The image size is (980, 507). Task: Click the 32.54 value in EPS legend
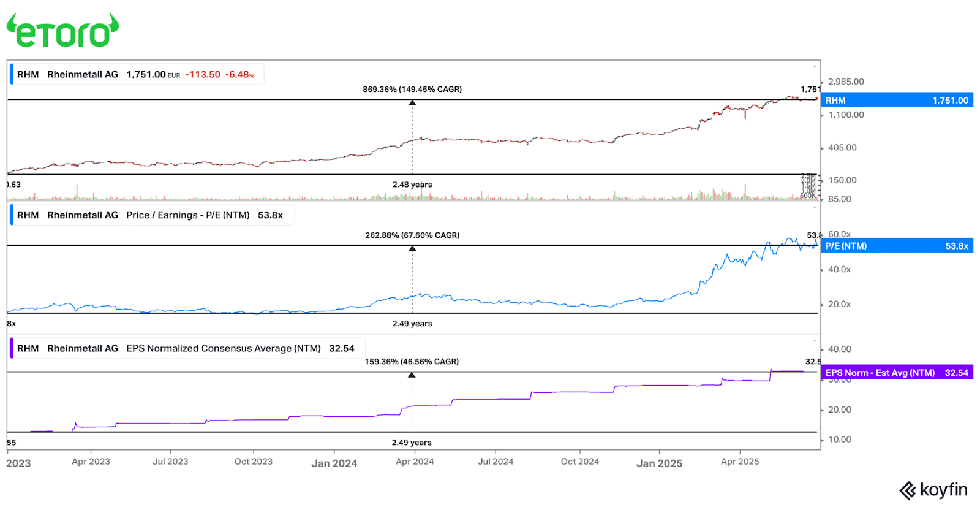coord(342,348)
